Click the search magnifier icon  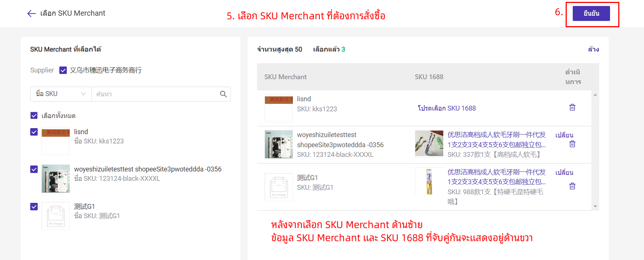223,94
